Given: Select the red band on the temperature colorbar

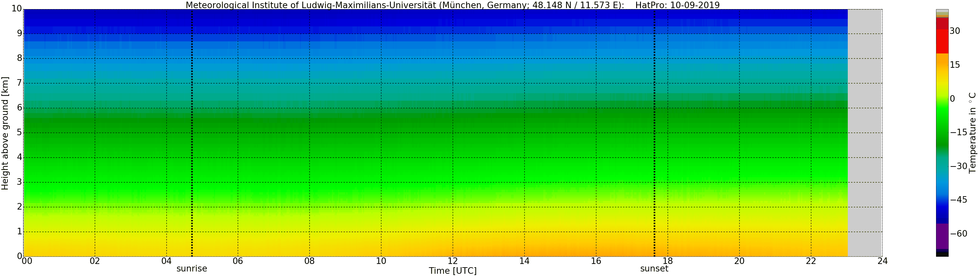Looking at the screenshot, I should click(x=942, y=41).
